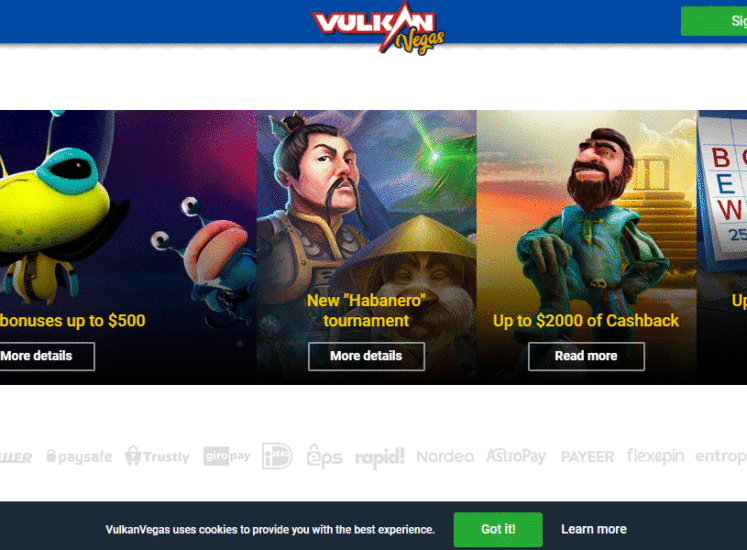Open More details for $500 bonuses
Image resolution: width=747 pixels, height=550 pixels.
pyautogui.click(x=47, y=356)
